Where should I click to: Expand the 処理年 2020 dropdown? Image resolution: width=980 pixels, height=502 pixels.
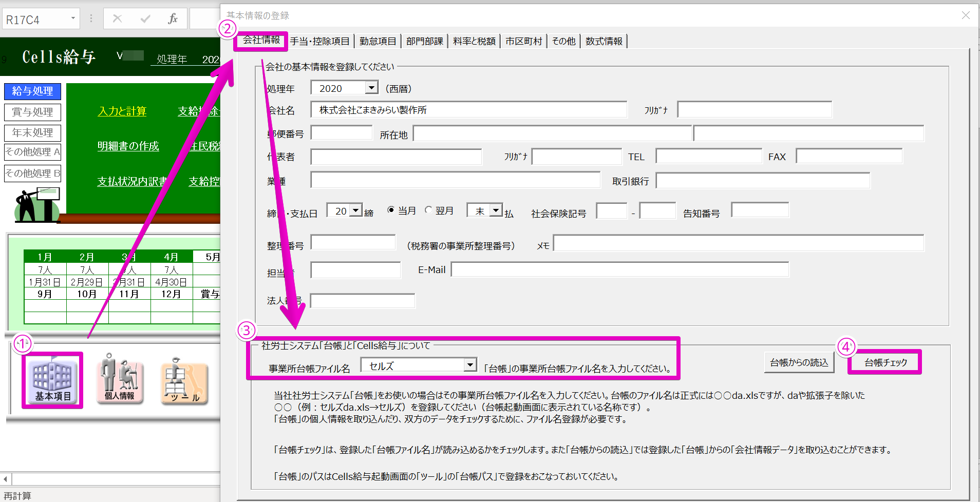pos(371,88)
